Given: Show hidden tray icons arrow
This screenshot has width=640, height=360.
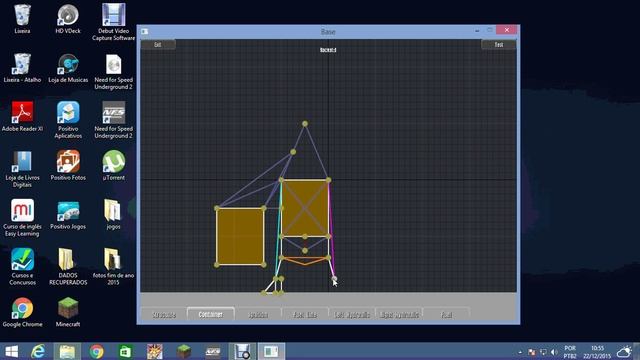Looking at the screenshot, I should point(520,352).
